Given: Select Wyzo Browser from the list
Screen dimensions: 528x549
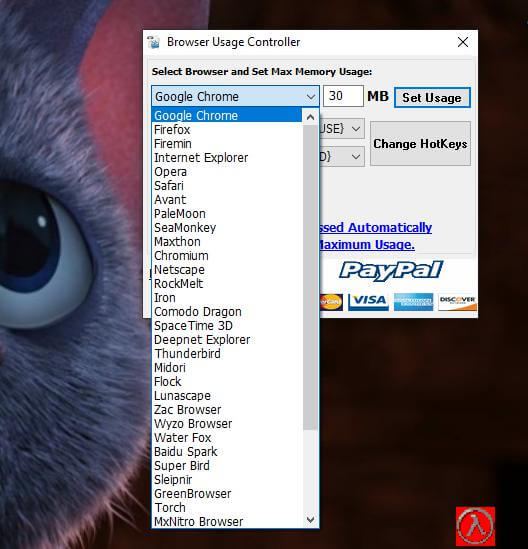Looking at the screenshot, I should (x=227, y=424).
